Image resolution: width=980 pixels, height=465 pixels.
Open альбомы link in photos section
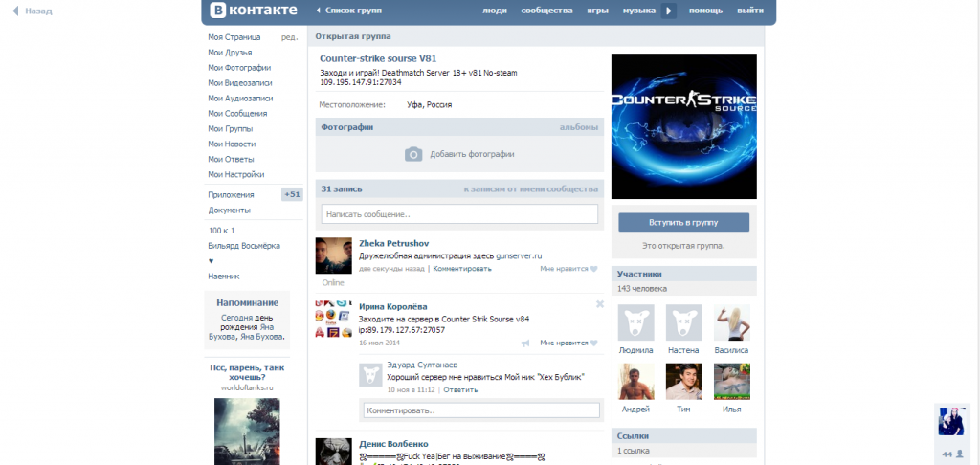(578, 127)
